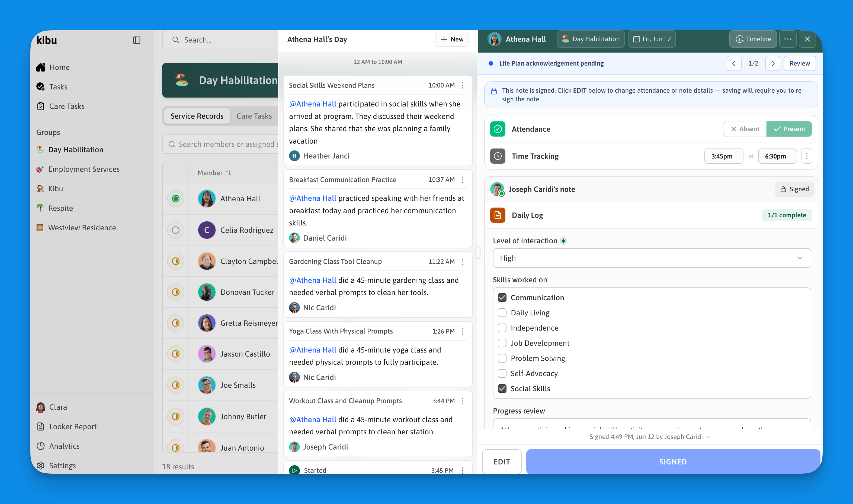Image resolution: width=853 pixels, height=504 pixels.
Task: Check Self-Advocacy skill
Action: [502, 374]
